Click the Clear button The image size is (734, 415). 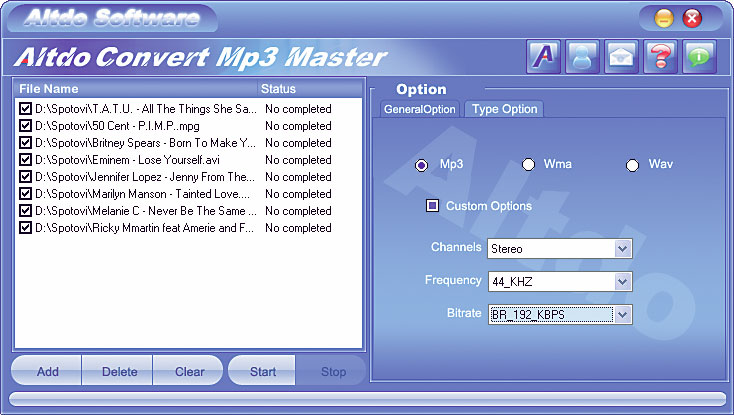(188, 371)
